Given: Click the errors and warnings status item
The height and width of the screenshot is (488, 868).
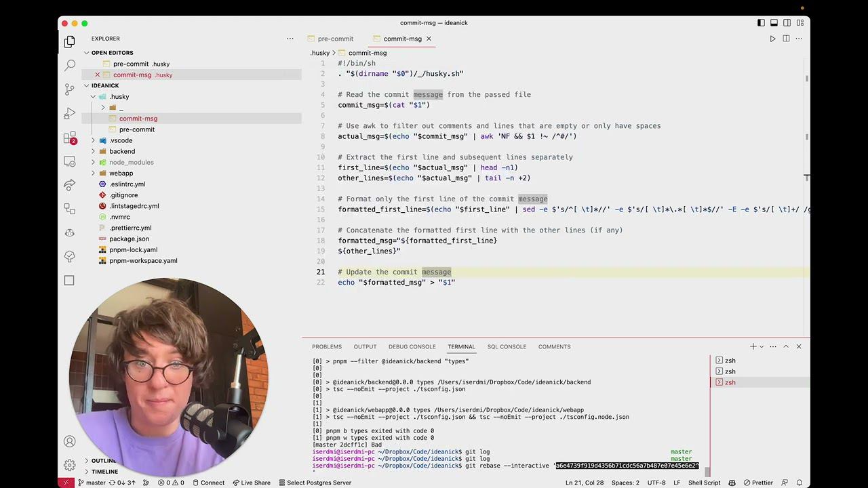Looking at the screenshot, I should tap(171, 483).
